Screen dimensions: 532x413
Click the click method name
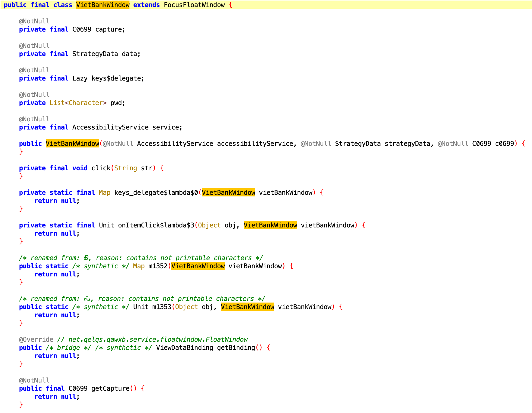click(101, 168)
